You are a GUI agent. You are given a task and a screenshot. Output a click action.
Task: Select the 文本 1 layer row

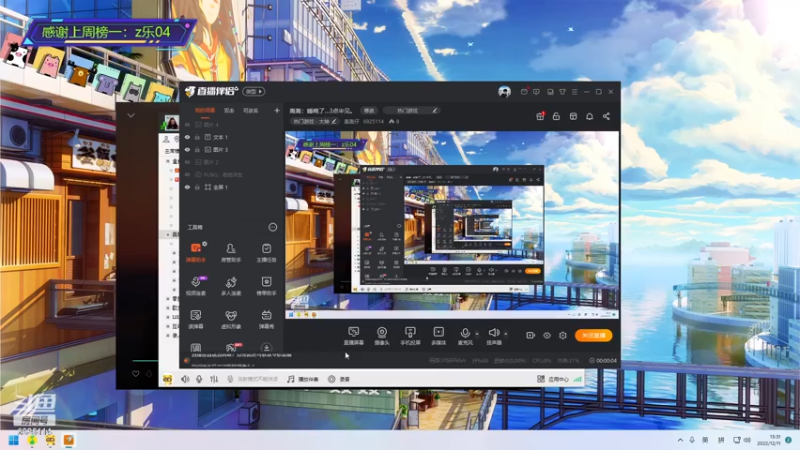tap(232, 137)
